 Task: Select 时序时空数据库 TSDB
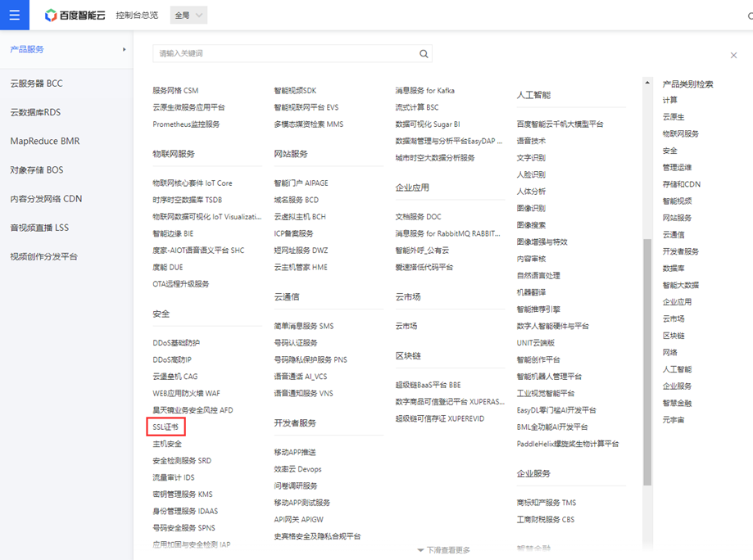188,200
